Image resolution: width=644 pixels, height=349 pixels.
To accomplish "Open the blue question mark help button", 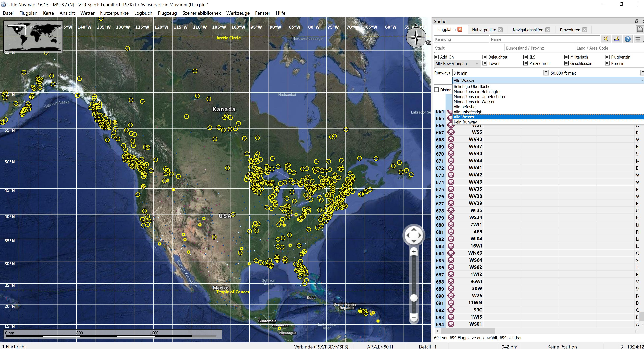I will [x=627, y=39].
